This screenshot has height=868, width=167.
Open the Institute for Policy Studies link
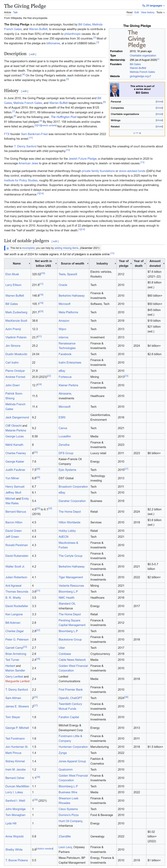pyautogui.click(x=21, y=181)
